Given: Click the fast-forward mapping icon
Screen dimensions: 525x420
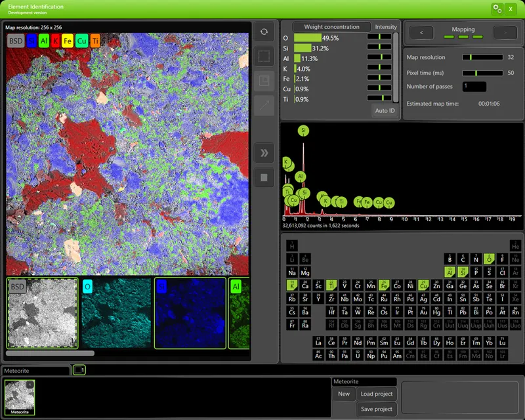Looking at the screenshot, I should coord(264,152).
